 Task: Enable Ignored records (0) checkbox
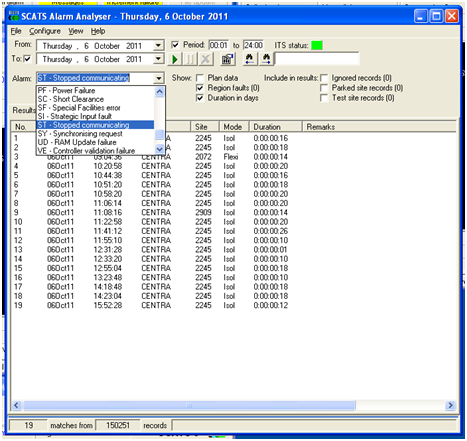324,78
